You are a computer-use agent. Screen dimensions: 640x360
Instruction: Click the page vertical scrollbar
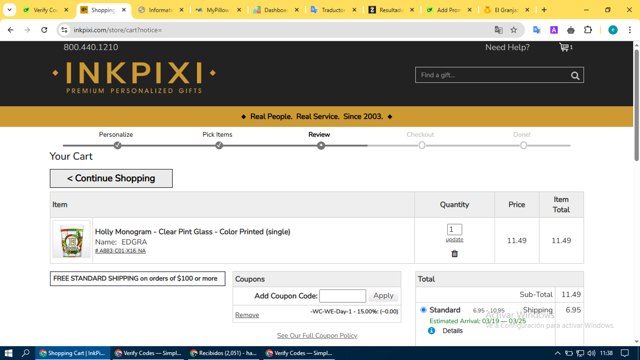pos(636,105)
